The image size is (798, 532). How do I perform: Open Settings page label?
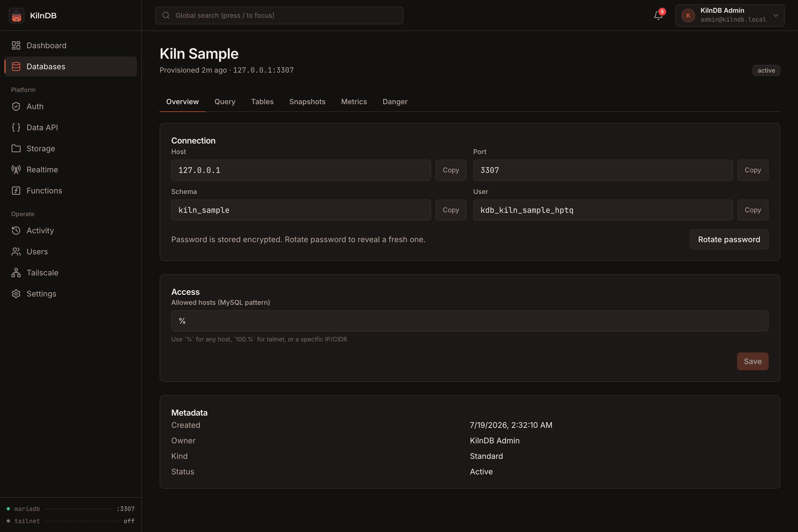pyautogui.click(x=41, y=294)
